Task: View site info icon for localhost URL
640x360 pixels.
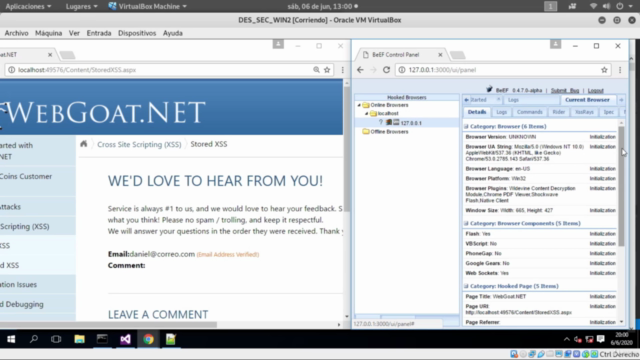Action: pyautogui.click(x=11, y=70)
